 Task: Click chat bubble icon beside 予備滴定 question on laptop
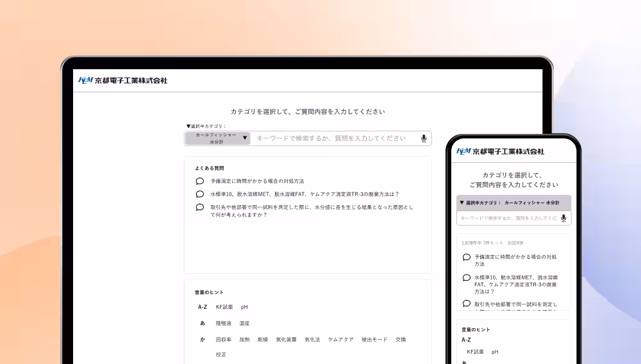coord(199,181)
